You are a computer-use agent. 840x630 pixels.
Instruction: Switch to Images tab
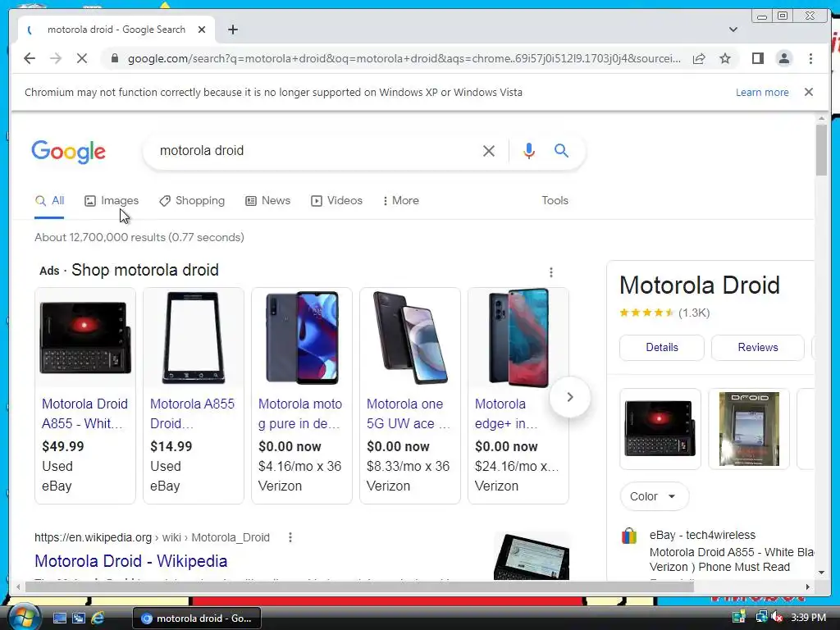pyautogui.click(x=112, y=201)
